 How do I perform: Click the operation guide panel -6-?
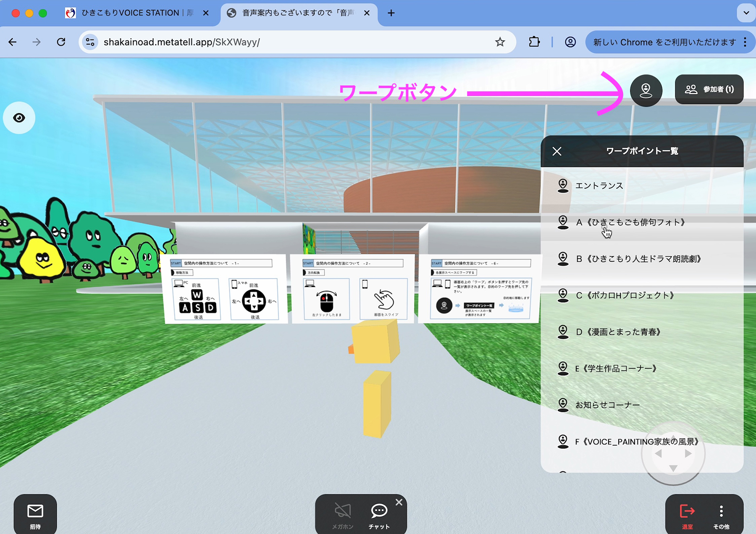[480, 289]
